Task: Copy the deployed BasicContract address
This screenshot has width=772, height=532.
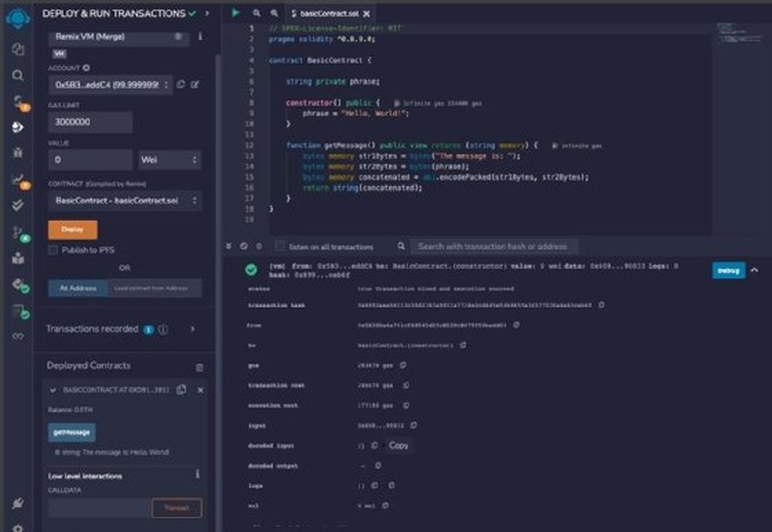Action: coord(181,390)
